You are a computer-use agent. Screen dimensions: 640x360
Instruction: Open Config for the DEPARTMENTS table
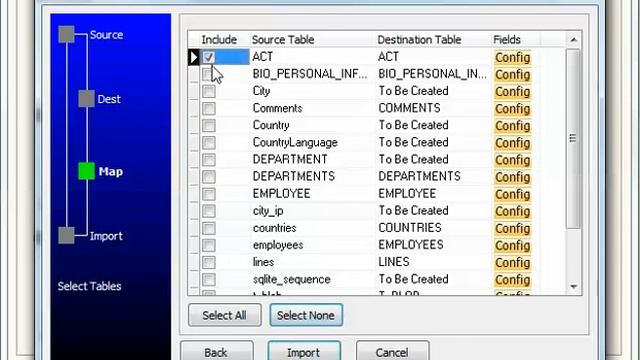(513, 178)
